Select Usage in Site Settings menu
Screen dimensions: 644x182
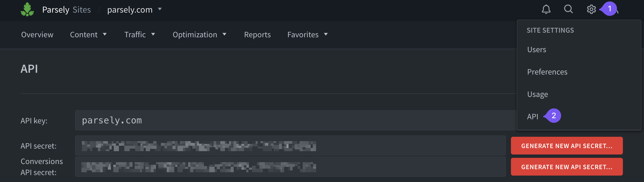(x=537, y=94)
